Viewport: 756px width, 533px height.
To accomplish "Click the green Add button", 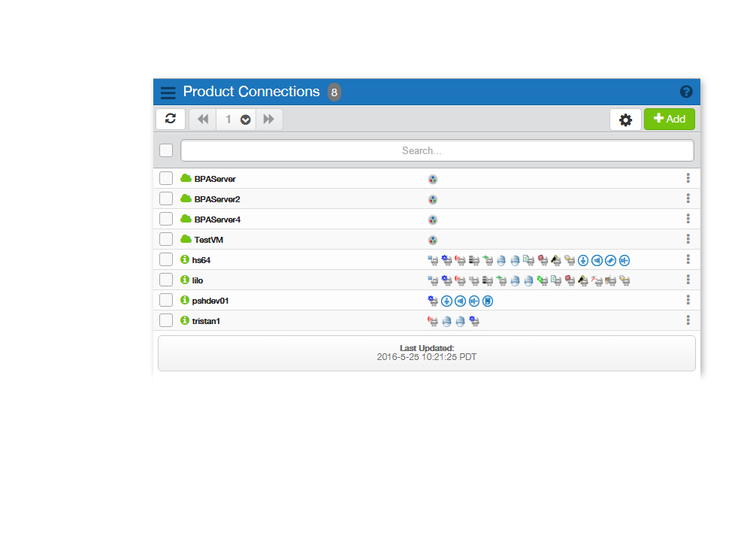I will tap(669, 119).
